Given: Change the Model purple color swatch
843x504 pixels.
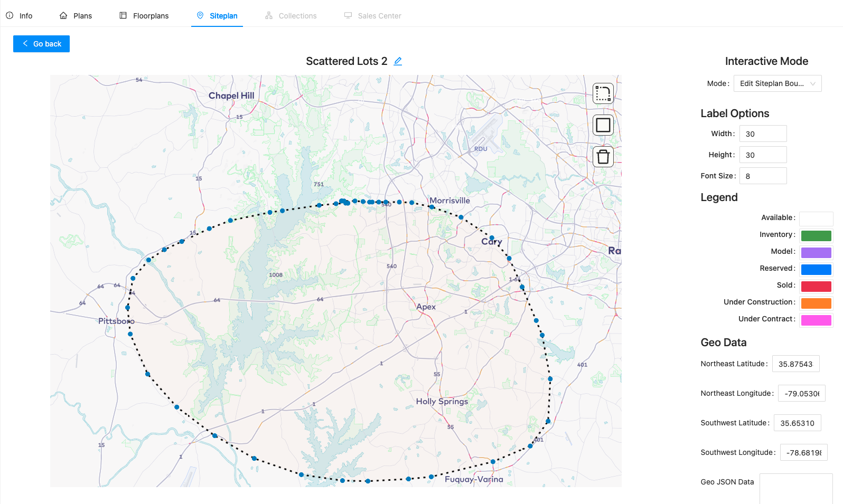Looking at the screenshot, I should click(x=816, y=252).
